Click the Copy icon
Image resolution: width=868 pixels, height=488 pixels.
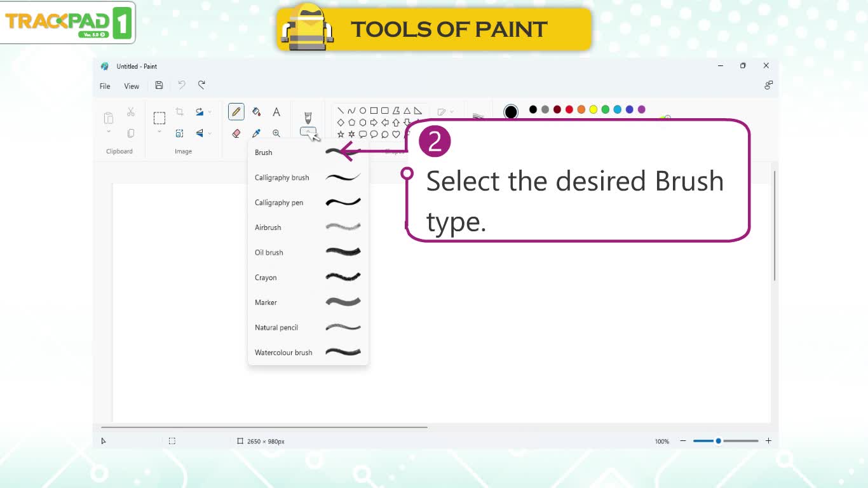(131, 133)
